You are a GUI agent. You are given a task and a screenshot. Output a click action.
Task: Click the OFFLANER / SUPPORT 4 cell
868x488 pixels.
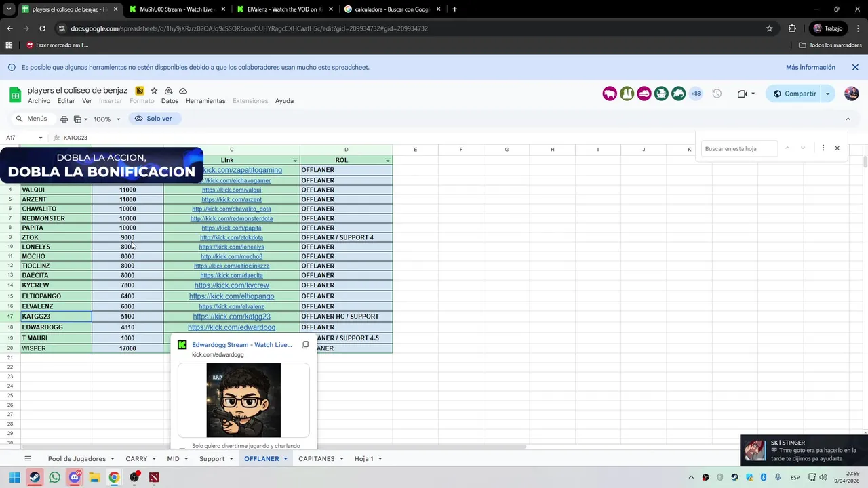coord(346,237)
